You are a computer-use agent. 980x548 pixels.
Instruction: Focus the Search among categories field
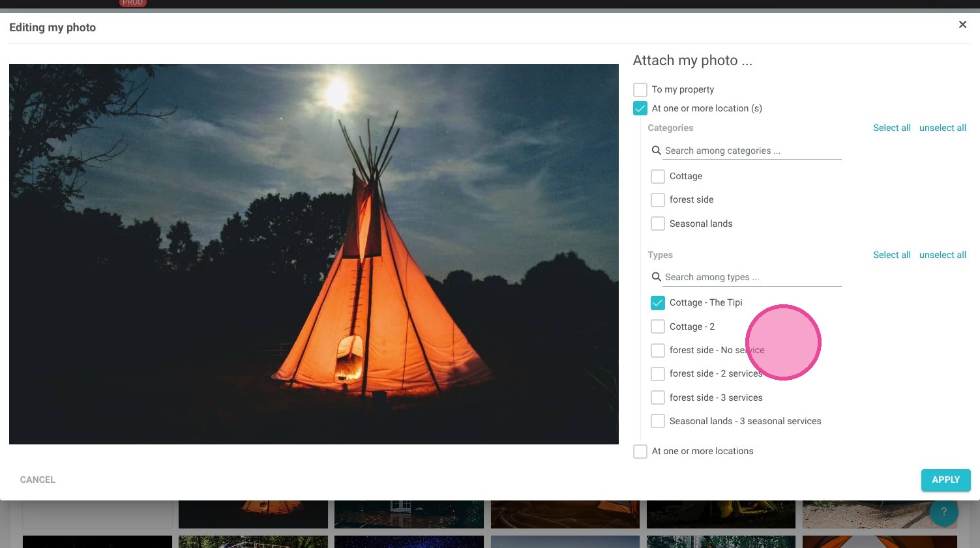[x=752, y=151]
